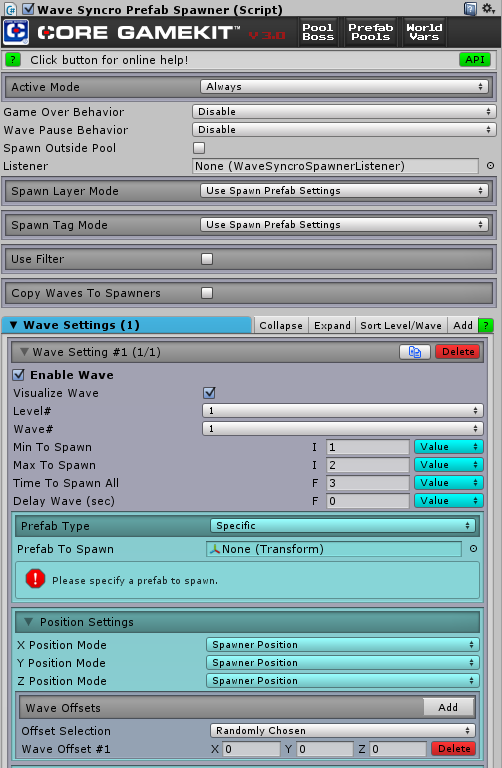Click Expand all waves button
Screen dimensions: 502x768
click(332, 325)
